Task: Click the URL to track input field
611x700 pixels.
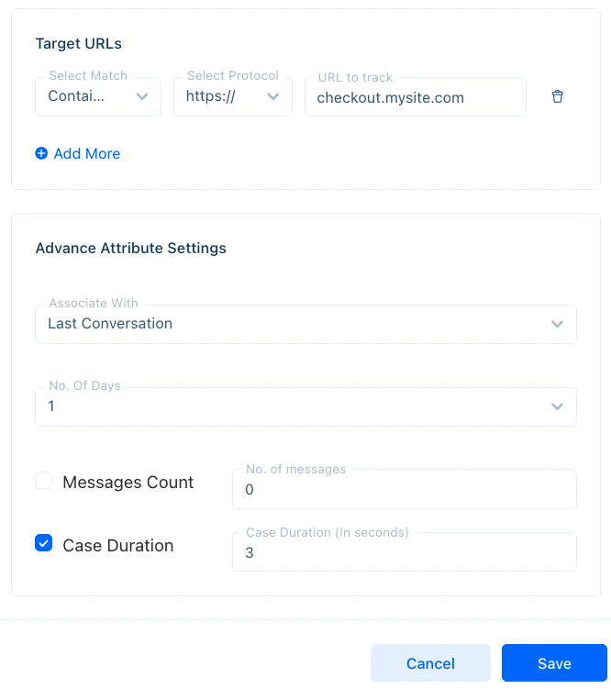Action: pos(416,97)
